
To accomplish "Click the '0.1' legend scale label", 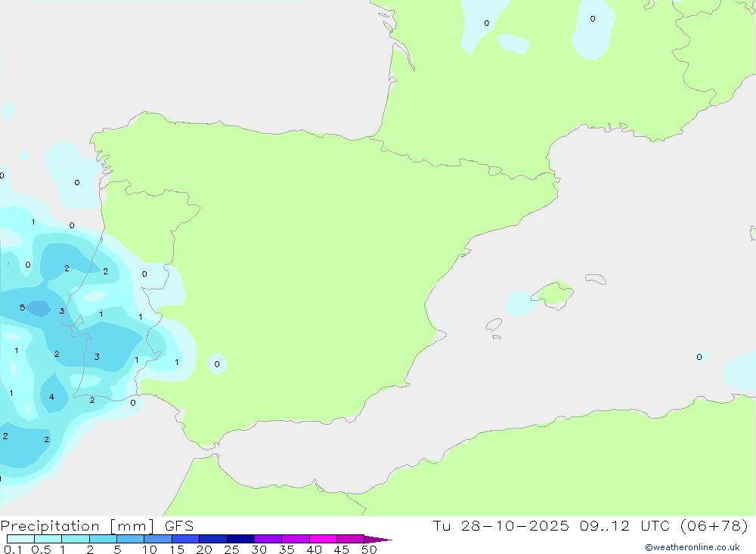I will click(x=13, y=549).
